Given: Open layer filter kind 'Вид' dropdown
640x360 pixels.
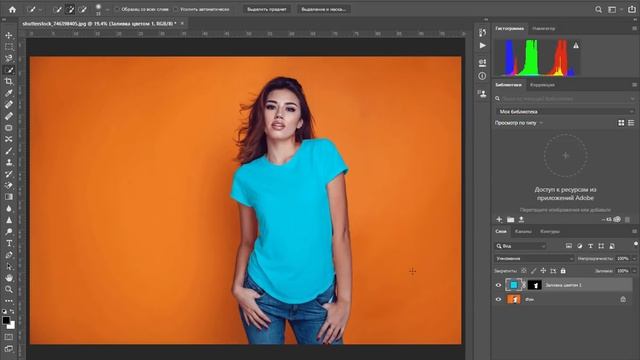Looking at the screenshot, I should pos(520,246).
